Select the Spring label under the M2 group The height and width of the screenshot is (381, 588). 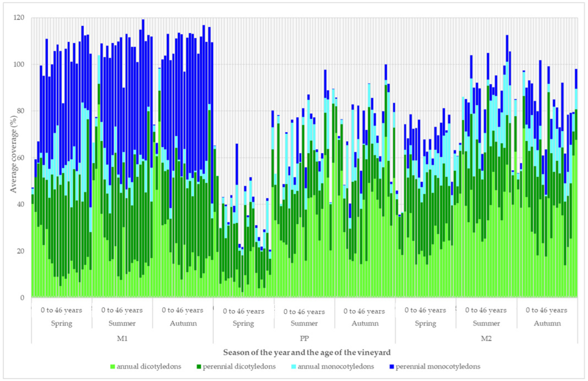425,323
